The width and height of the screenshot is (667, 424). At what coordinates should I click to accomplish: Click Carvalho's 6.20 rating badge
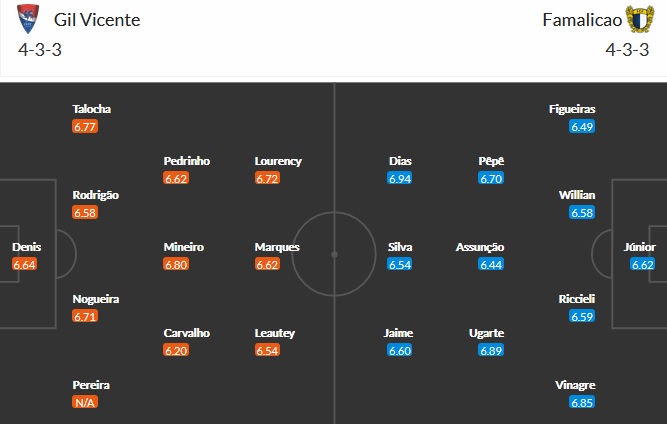(176, 350)
